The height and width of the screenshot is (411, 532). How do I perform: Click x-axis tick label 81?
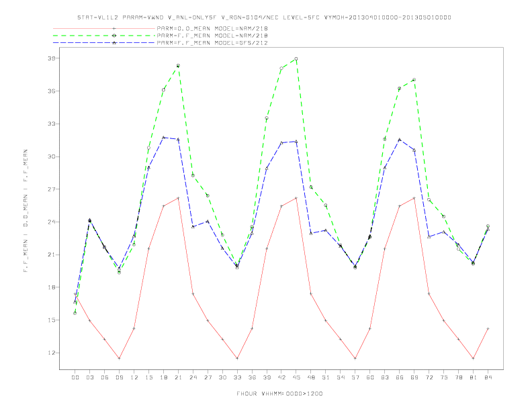click(473, 377)
